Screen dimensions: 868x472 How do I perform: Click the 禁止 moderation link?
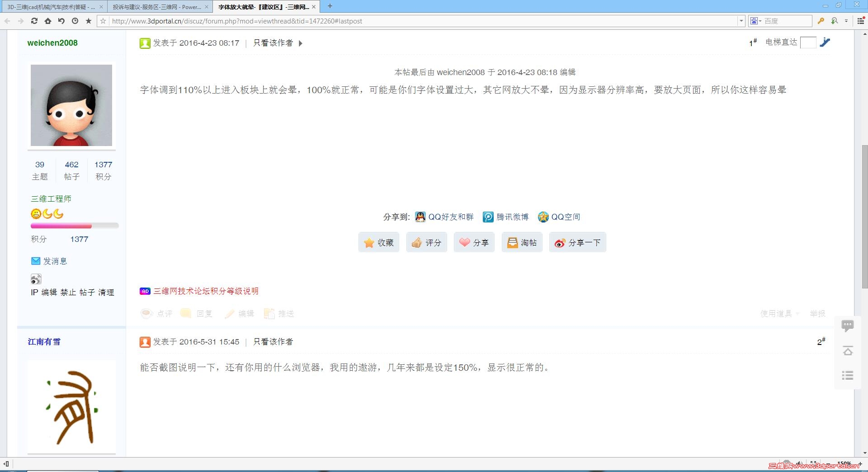[68, 293]
